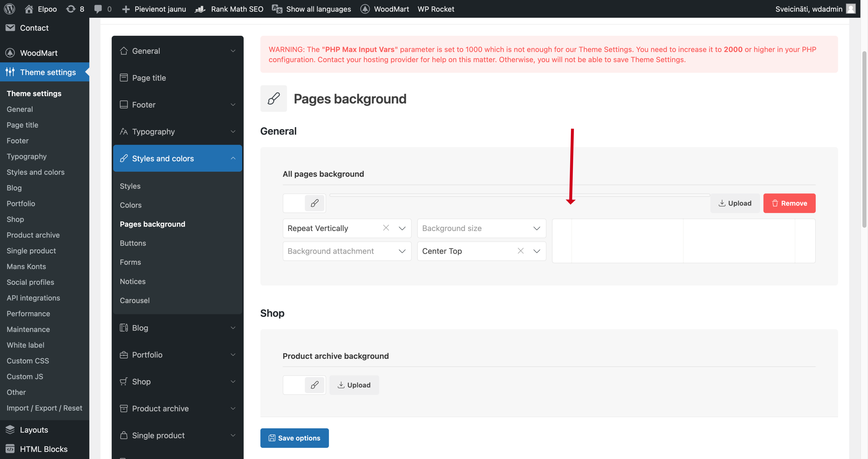Viewport: 868px width, 459px height.
Task: Click the WoodMart sidebar logo icon
Action: (10, 53)
